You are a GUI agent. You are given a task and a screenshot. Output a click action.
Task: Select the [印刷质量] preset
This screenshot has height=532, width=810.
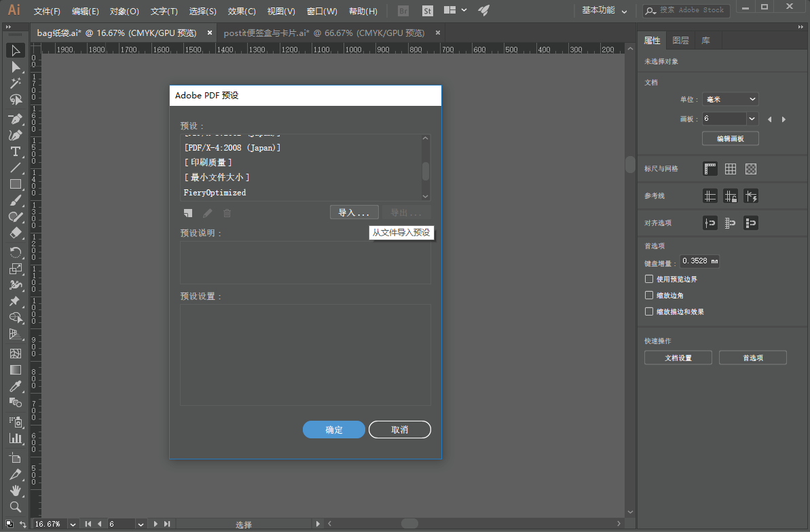pos(302,163)
